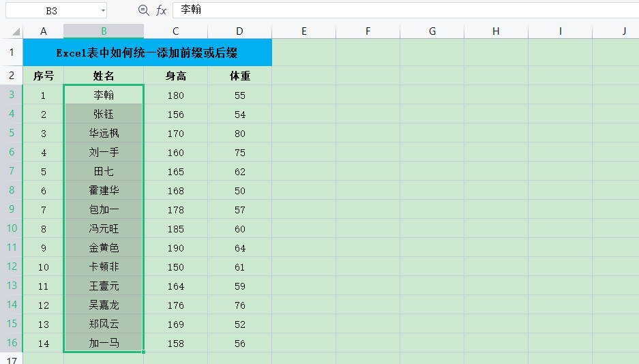Select the cell with name 华远枫
The height and width of the screenshot is (364, 639).
point(104,133)
